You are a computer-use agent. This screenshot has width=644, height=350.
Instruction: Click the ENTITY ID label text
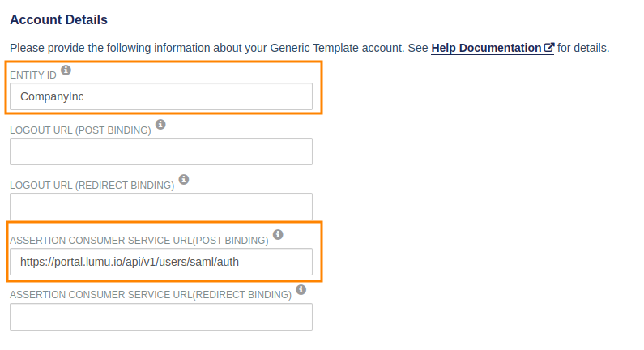(x=32, y=75)
